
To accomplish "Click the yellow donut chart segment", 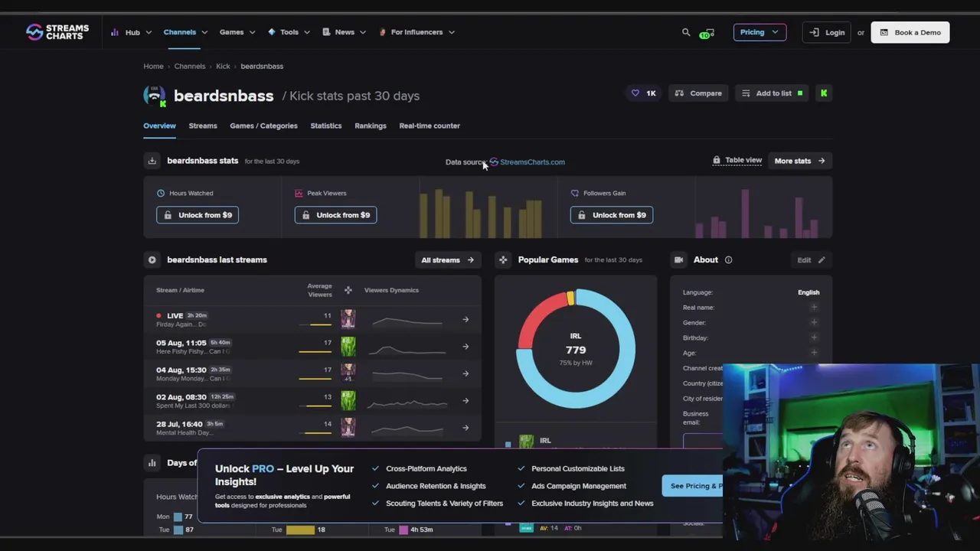I will [570, 298].
